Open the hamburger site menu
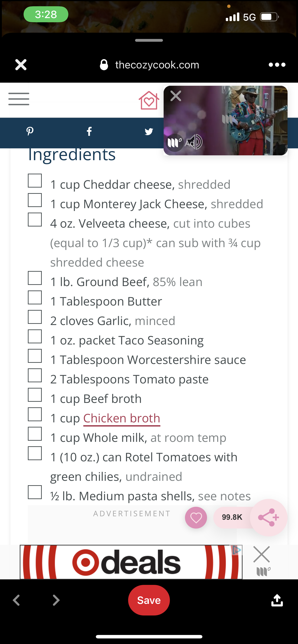Image resolution: width=298 pixels, height=644 pixels. point(19,99)
